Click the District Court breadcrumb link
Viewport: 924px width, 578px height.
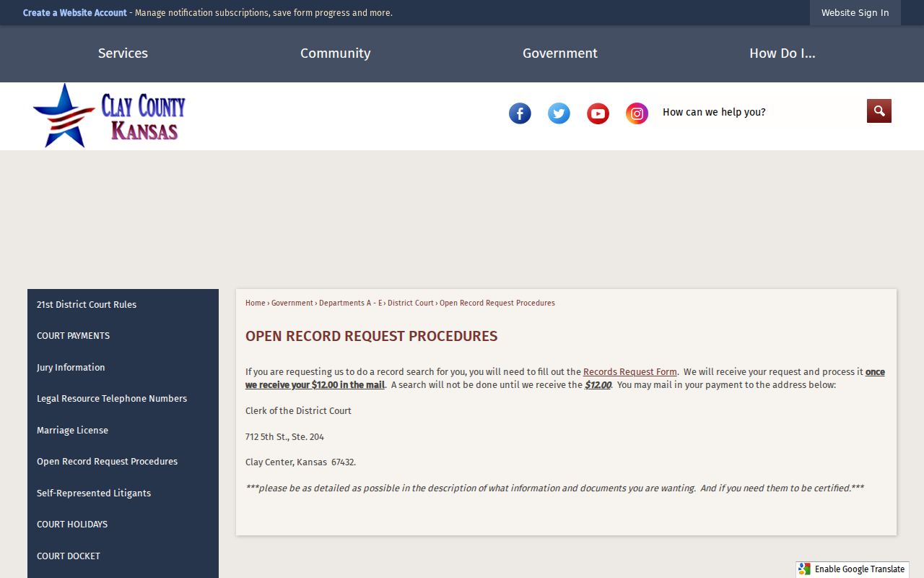[411, 303]
